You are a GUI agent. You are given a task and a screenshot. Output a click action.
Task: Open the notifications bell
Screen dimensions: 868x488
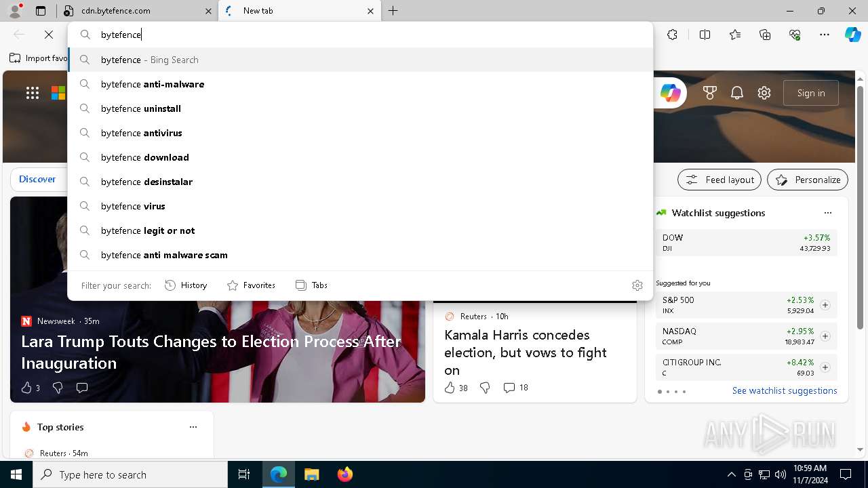(x=737, y=93)
